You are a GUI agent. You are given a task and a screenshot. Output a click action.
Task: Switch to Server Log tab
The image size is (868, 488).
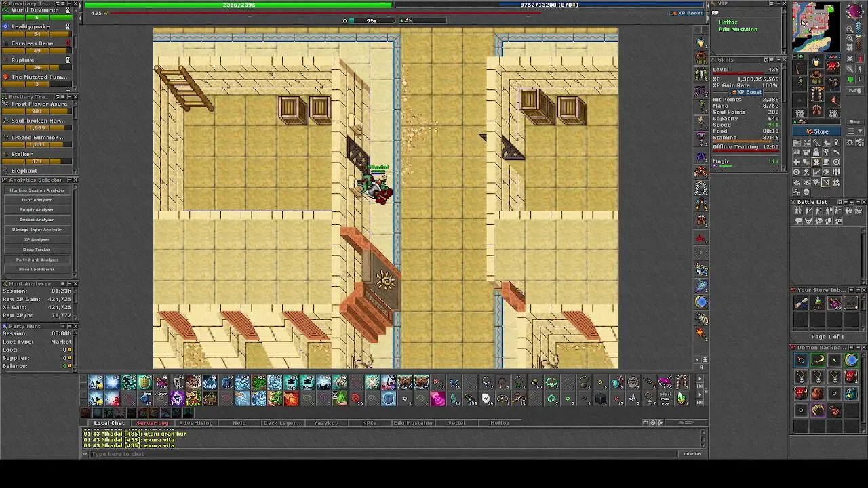152,423
